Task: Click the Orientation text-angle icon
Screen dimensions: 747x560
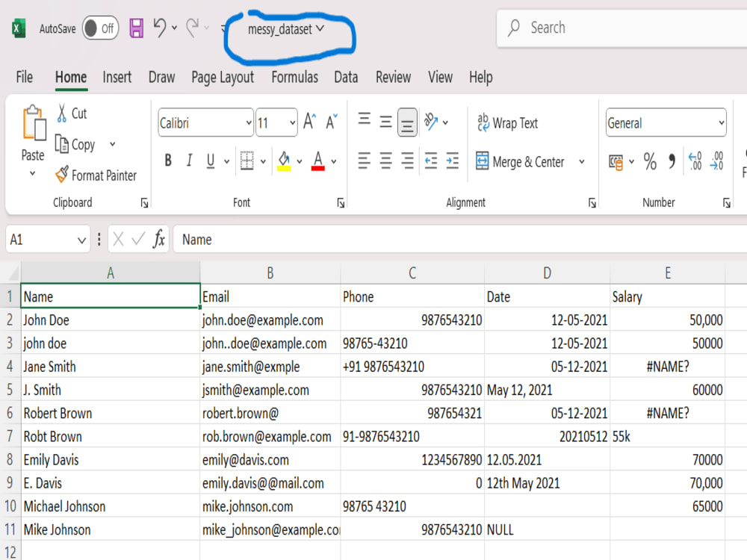Action: coord(431,122)
